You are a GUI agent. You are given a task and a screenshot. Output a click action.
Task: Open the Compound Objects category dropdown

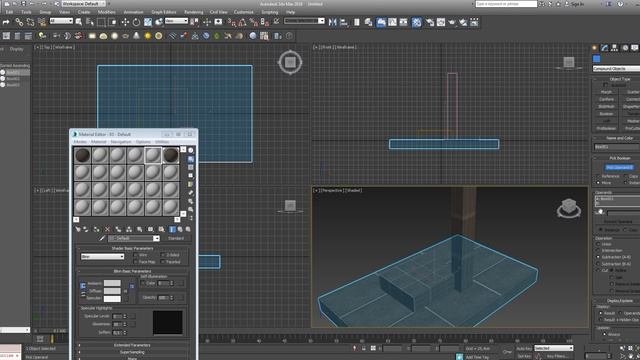coord(616,69)
